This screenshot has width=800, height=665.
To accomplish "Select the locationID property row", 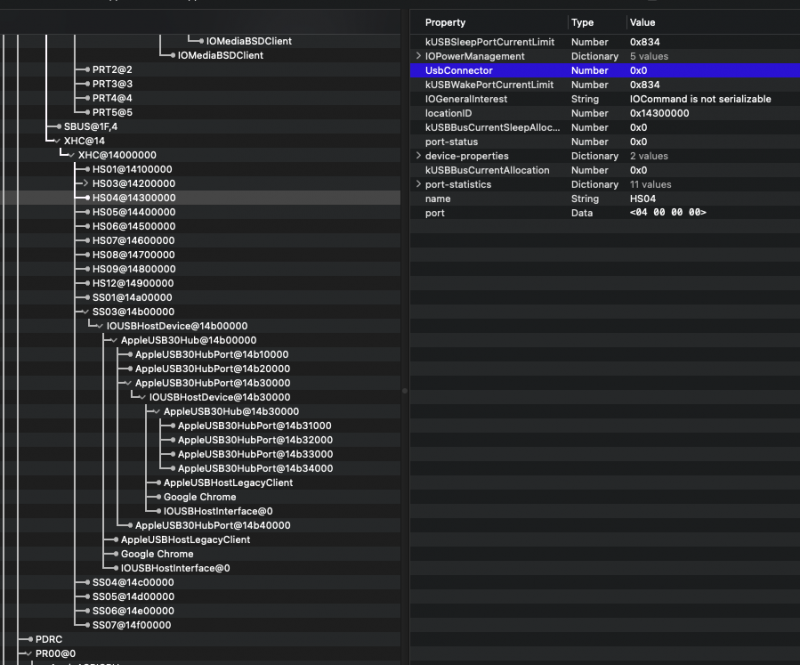I will tap(449, 114).
